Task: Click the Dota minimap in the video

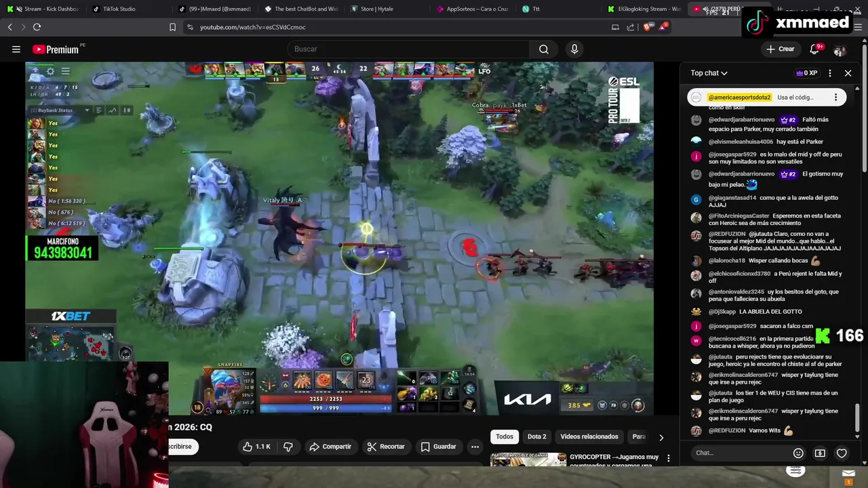Action: coord(71,342)
